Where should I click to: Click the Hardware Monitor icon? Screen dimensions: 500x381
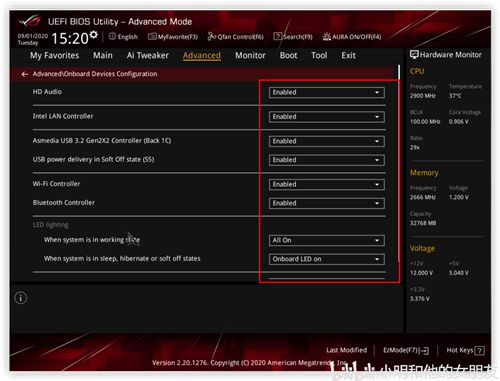point(414,54)
